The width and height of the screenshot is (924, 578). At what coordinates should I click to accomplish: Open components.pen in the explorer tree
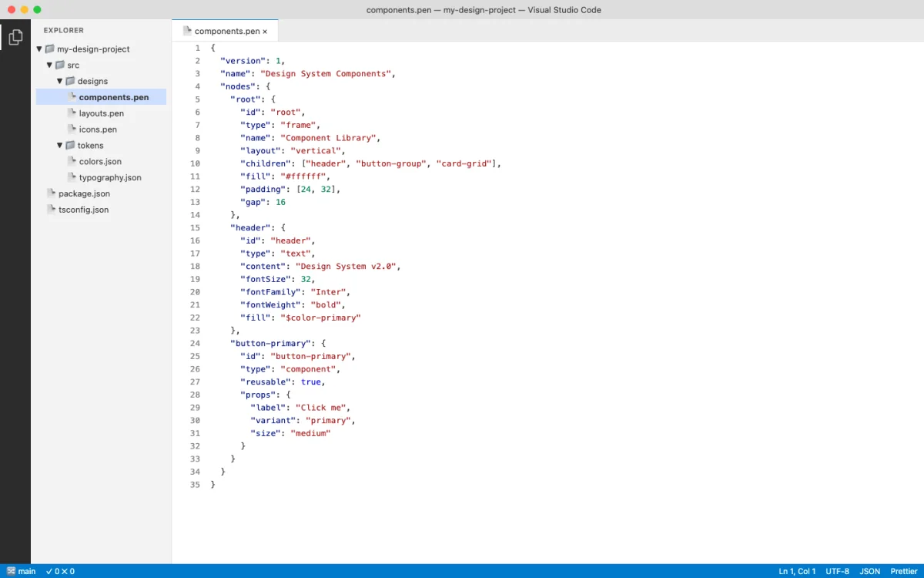pos(101,97)
